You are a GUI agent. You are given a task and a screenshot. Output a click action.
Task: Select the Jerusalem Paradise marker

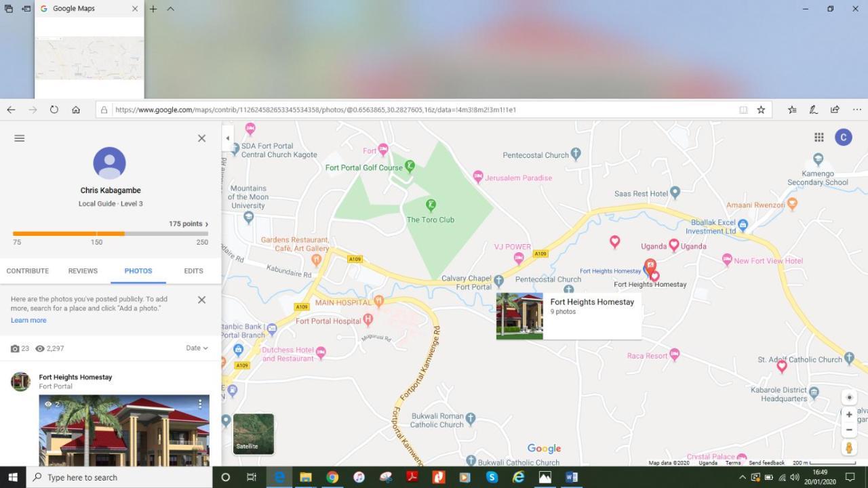pyautogui.click(x=478, y=177)
